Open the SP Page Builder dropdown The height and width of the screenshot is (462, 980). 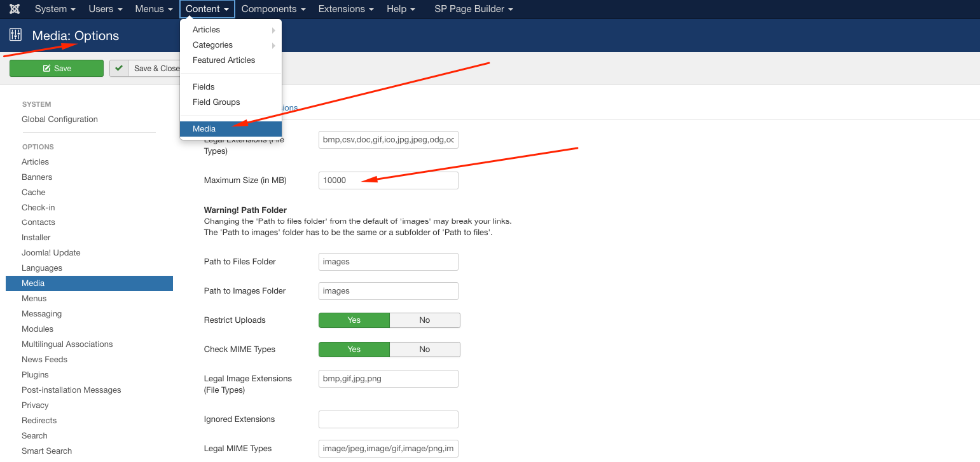pyautogui.click(x=473, y=9)
